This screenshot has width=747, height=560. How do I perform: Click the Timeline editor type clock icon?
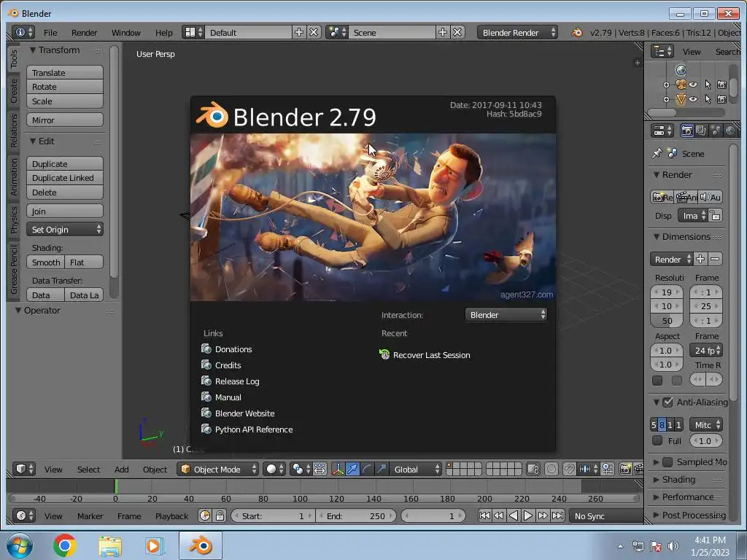click(23, 516)
